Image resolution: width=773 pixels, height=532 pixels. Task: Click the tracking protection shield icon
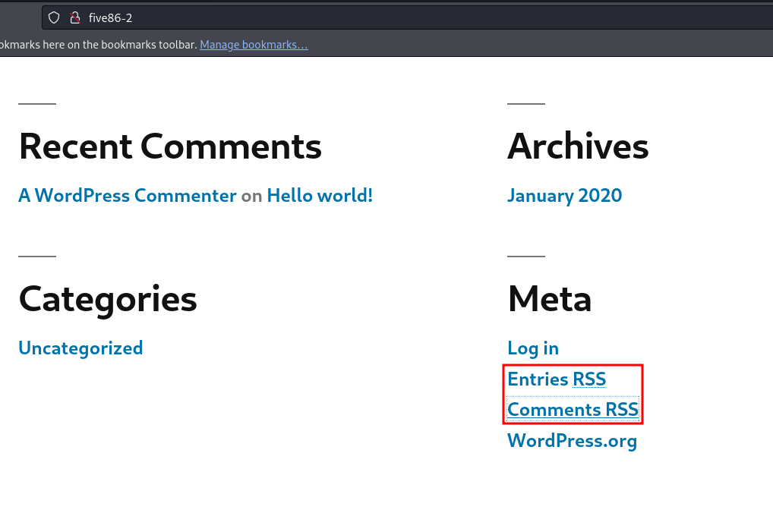coord(54,18)
